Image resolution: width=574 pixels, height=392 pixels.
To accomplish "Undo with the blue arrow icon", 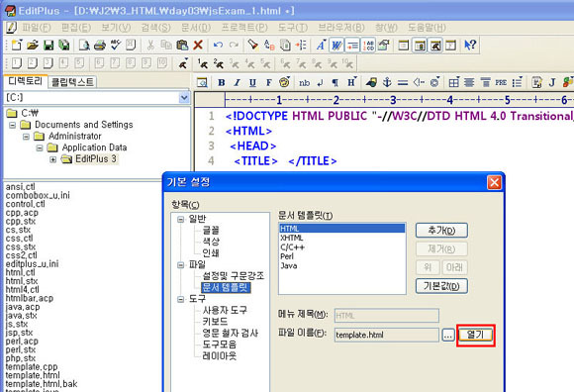I will pyautogui.click(x=218, y=45).
